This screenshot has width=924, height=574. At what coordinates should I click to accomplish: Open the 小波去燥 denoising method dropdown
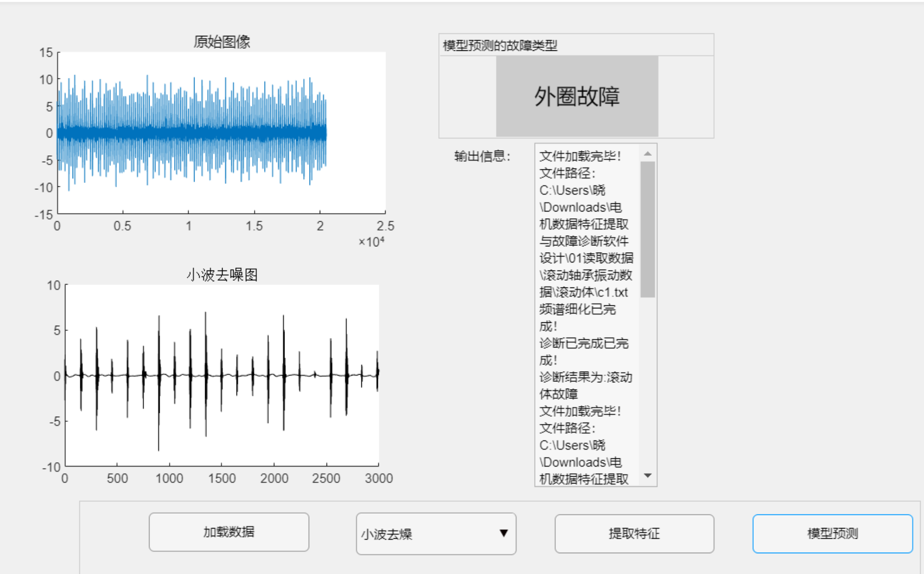click(434, 533)
